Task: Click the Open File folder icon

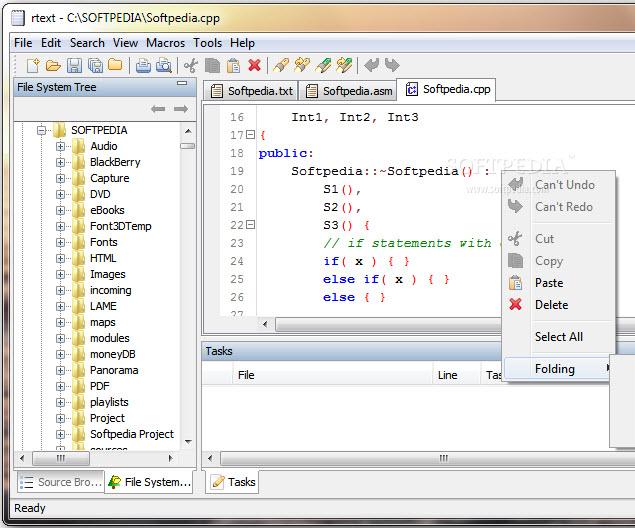Action: point(53,66)
